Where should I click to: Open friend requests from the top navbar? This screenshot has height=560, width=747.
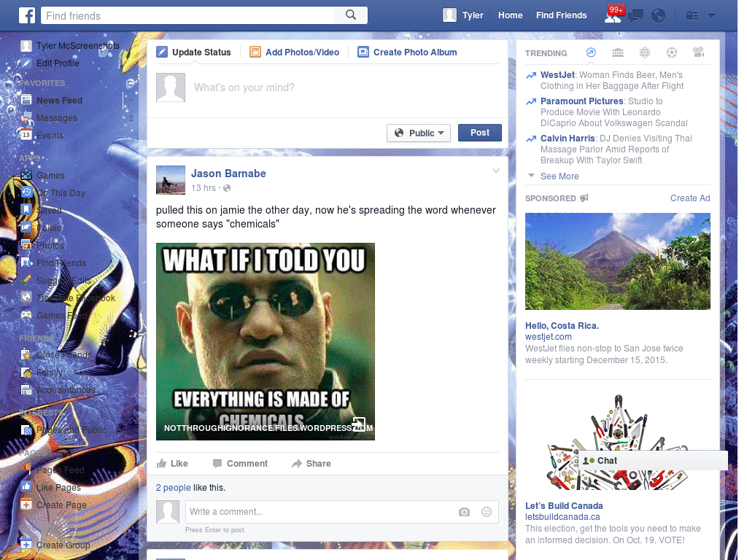click(x=612, y=15)
